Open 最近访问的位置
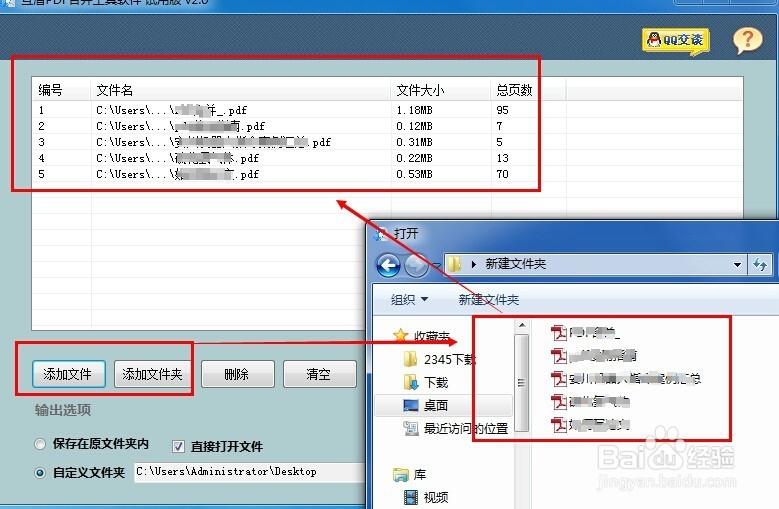 coord(456,428)
